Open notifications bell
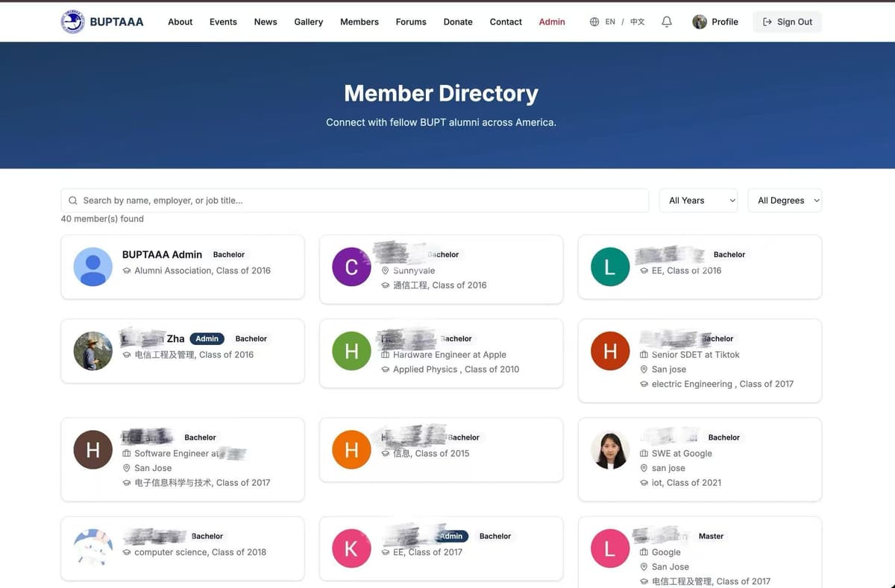895x588 pixels. pos(667,22)
